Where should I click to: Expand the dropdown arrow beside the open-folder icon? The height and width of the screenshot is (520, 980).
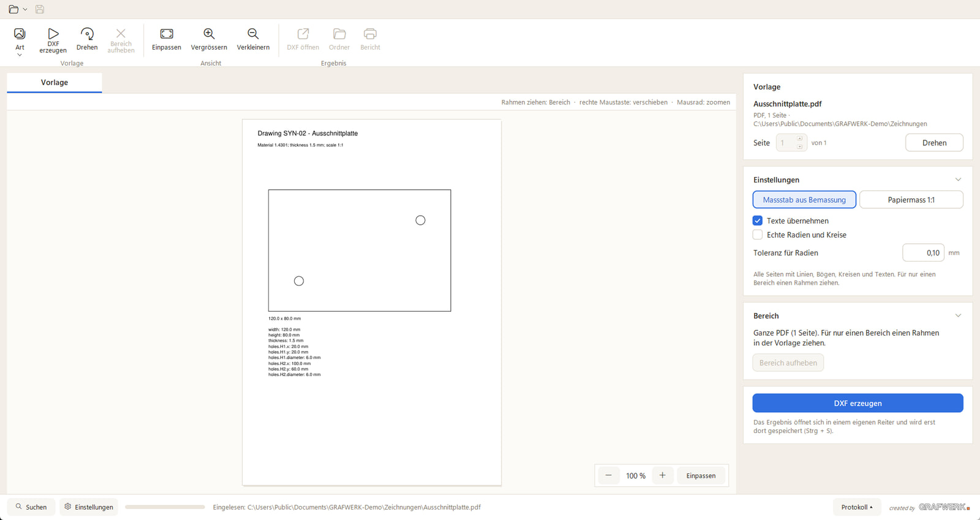click(25, 9)
